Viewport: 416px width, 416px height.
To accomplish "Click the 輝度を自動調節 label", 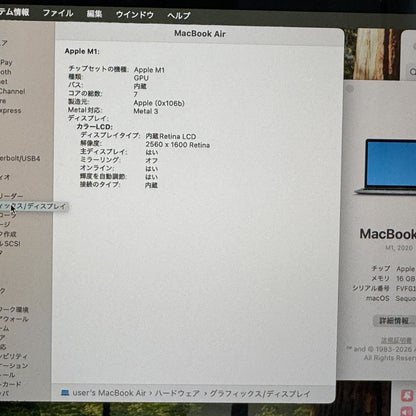I will pos(103,176).
